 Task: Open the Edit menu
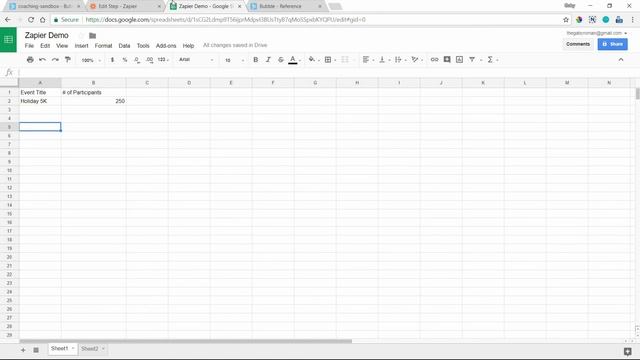click(x=45, y=46)
